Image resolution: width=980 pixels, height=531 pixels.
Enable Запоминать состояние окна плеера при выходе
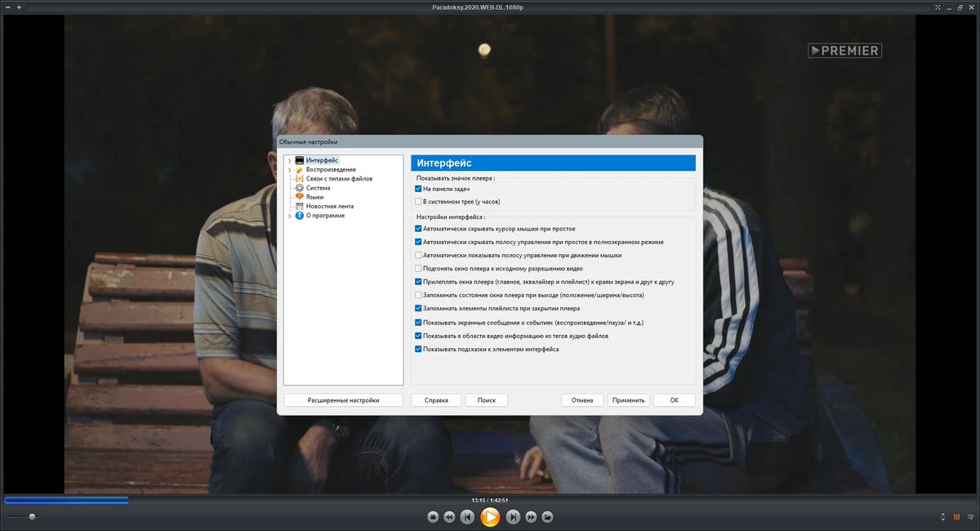click(x=418, y=295)
